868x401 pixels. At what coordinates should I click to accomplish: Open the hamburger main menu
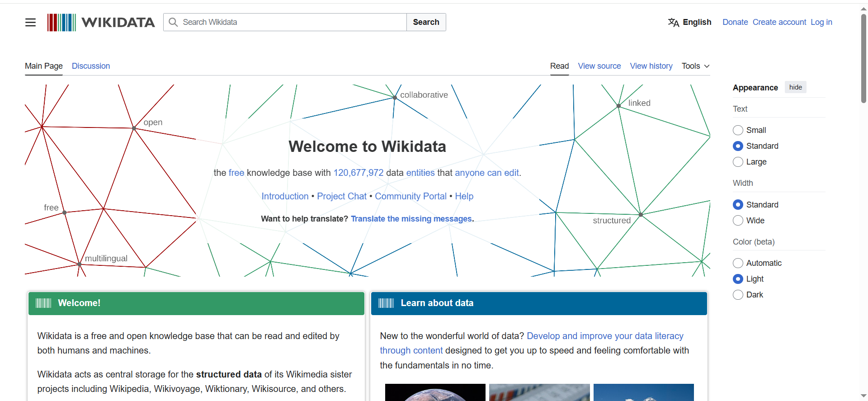(30, 22)
